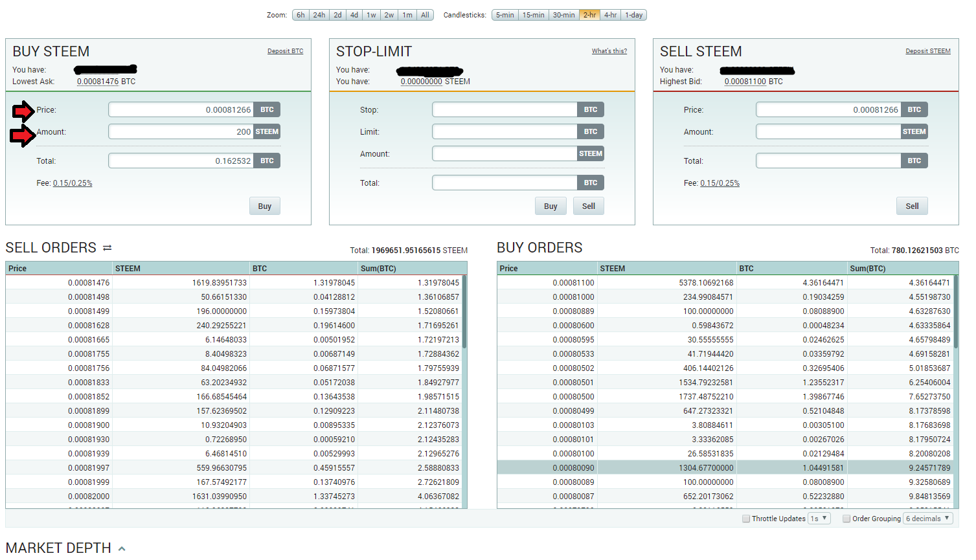Focus the Buy STEEM Total field

pos(181,161)
